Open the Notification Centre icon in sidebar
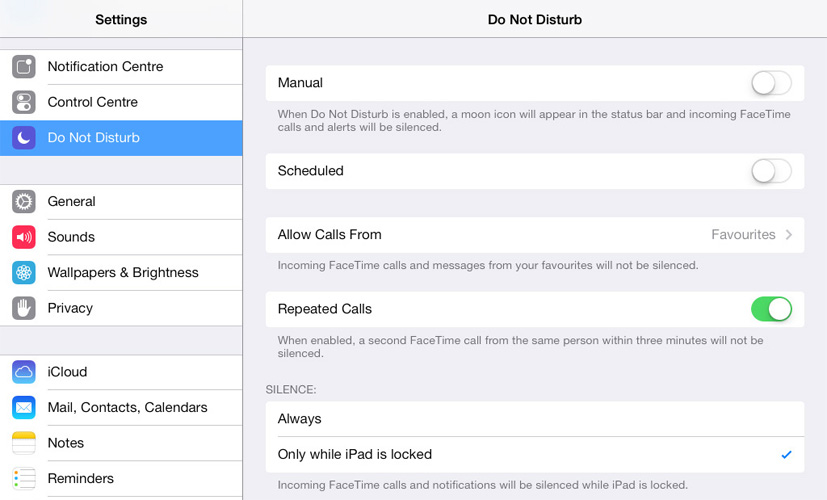The height and width of the screenshot is (500, 827). tap(24, 66)
